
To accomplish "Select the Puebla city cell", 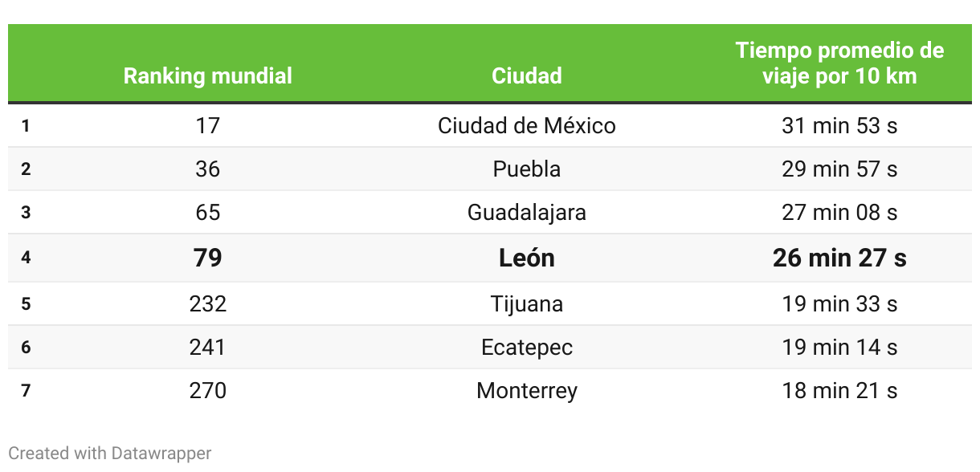I will coord(527,169).
